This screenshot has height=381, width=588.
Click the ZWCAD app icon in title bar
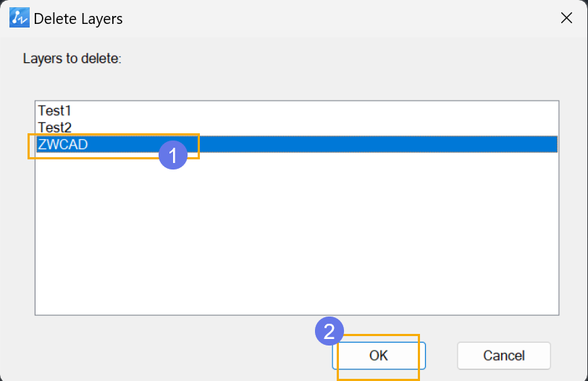tap(20, 17)
